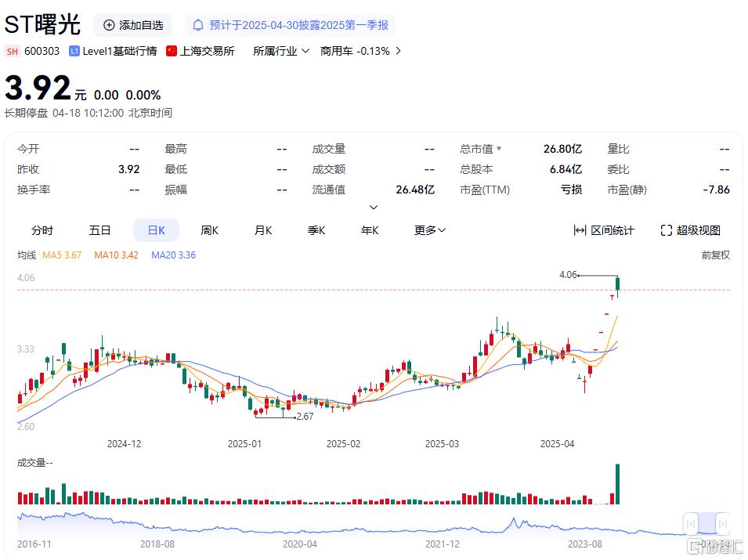Select the 月K chart tab
This screenshot has height=560, width=748.
(263, 230)
